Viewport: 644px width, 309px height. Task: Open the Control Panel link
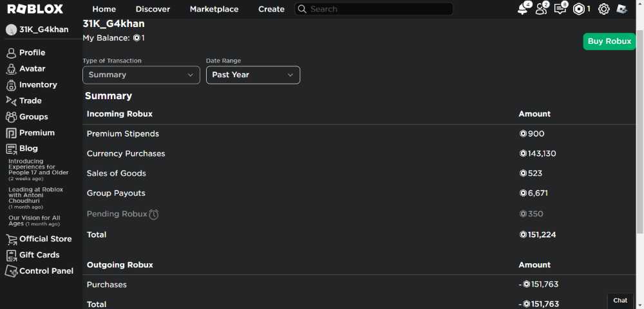click(46, 271)
